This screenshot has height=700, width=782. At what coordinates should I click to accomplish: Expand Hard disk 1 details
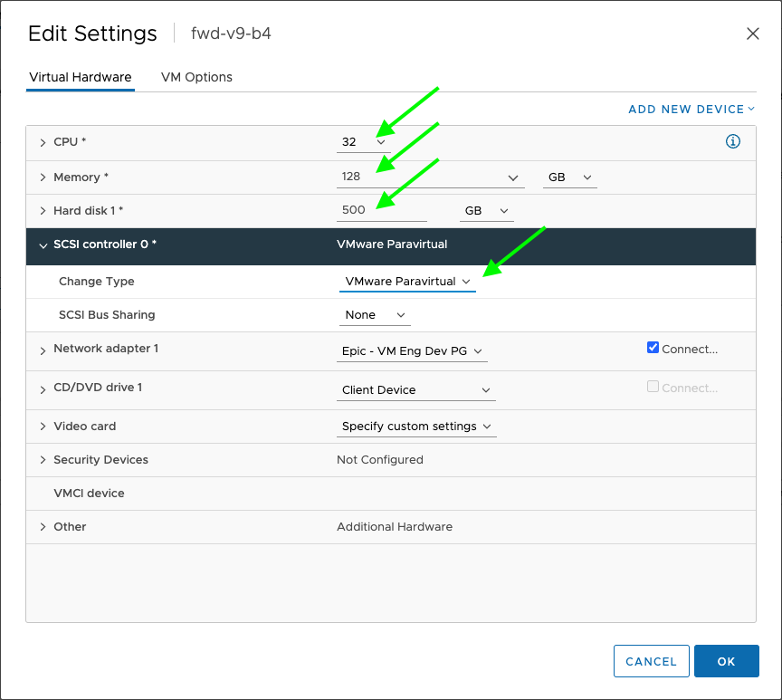point(43,211)
